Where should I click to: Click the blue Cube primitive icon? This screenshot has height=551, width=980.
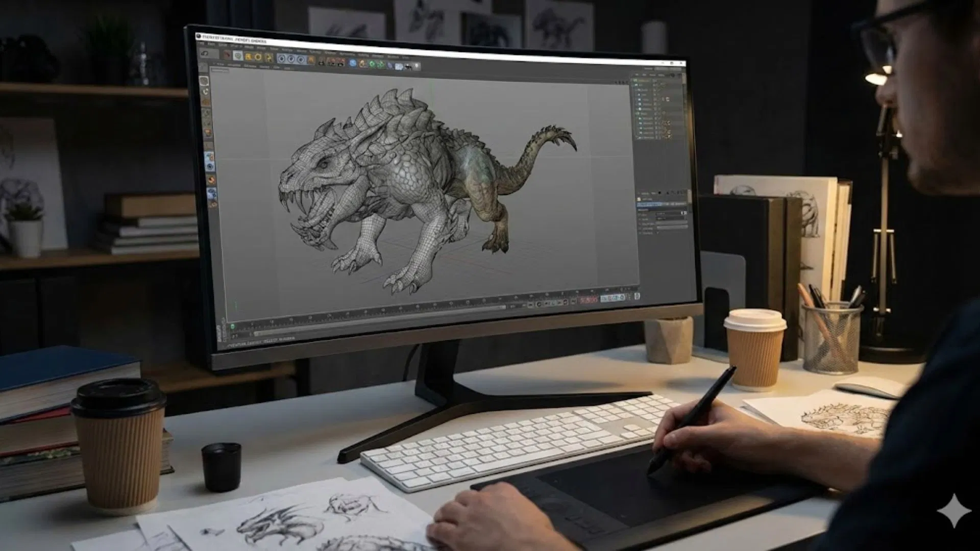[x=352, y=63]
